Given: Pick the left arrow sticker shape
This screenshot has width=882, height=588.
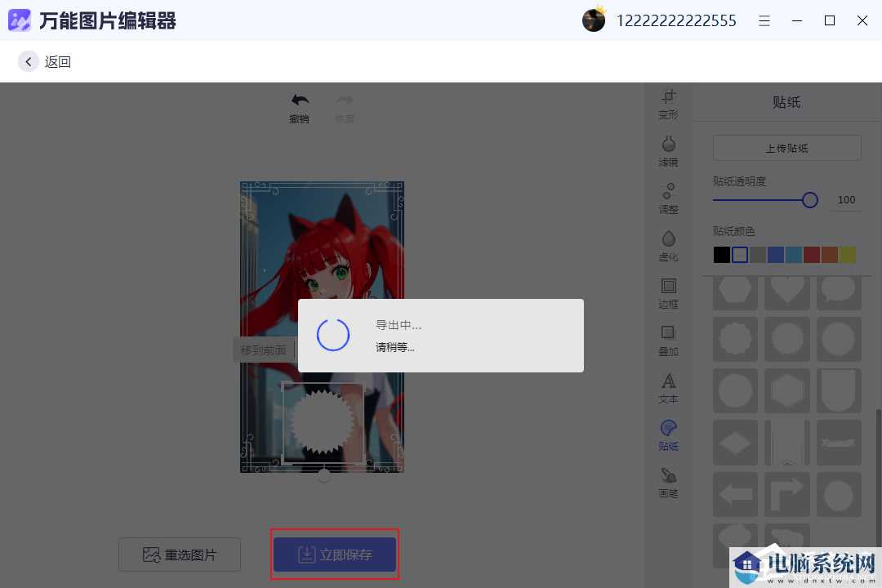Looking at the screenshot, I should pos(735,494).
